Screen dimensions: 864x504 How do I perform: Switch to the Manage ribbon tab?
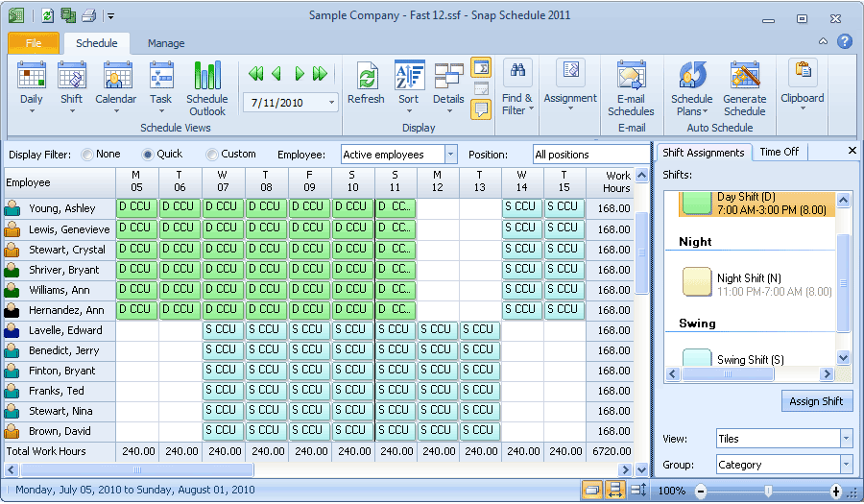[166, 43]
